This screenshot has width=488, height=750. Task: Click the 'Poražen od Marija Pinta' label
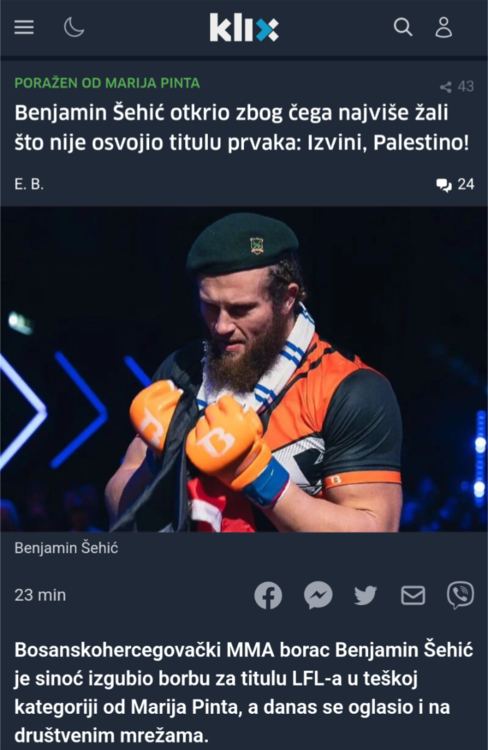click(x=107, y=83)
